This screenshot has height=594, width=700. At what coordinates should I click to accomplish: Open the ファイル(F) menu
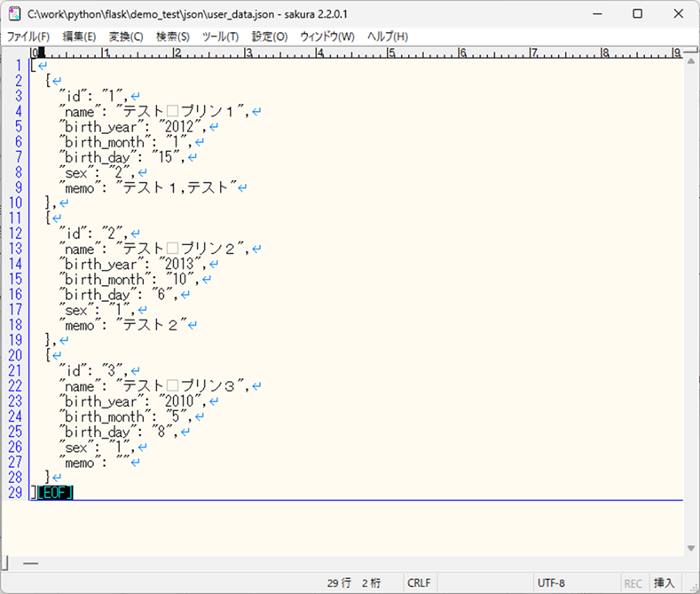click(28, 36)
